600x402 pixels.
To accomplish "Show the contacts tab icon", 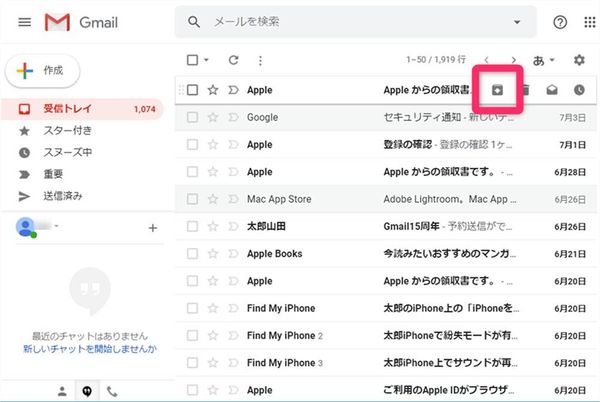I will pos(62,391).
